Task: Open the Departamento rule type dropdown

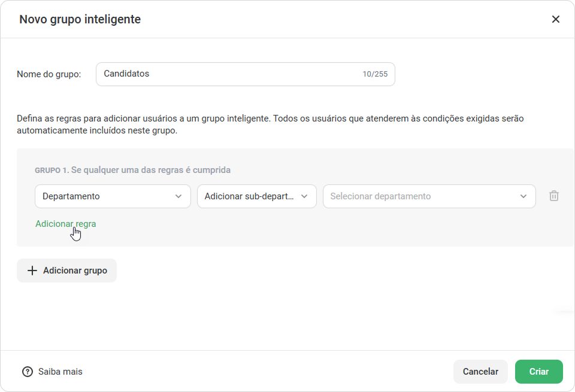Action: [113, 196]
